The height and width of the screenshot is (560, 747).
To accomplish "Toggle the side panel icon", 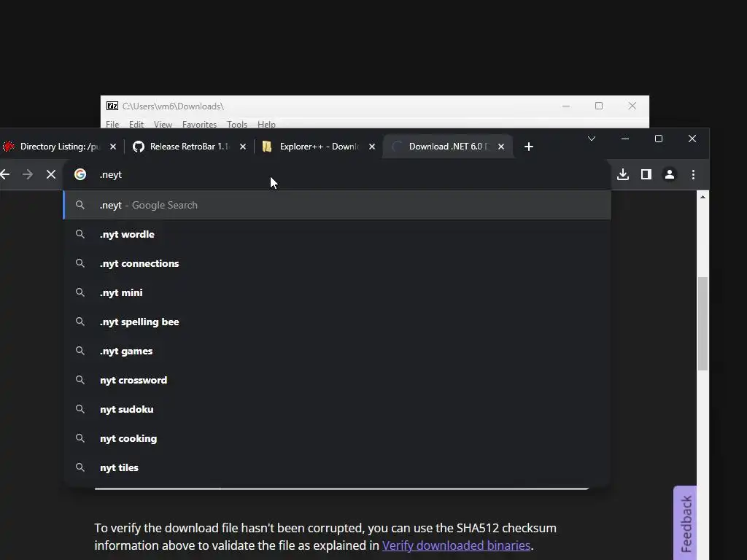I will click(646, 174).
